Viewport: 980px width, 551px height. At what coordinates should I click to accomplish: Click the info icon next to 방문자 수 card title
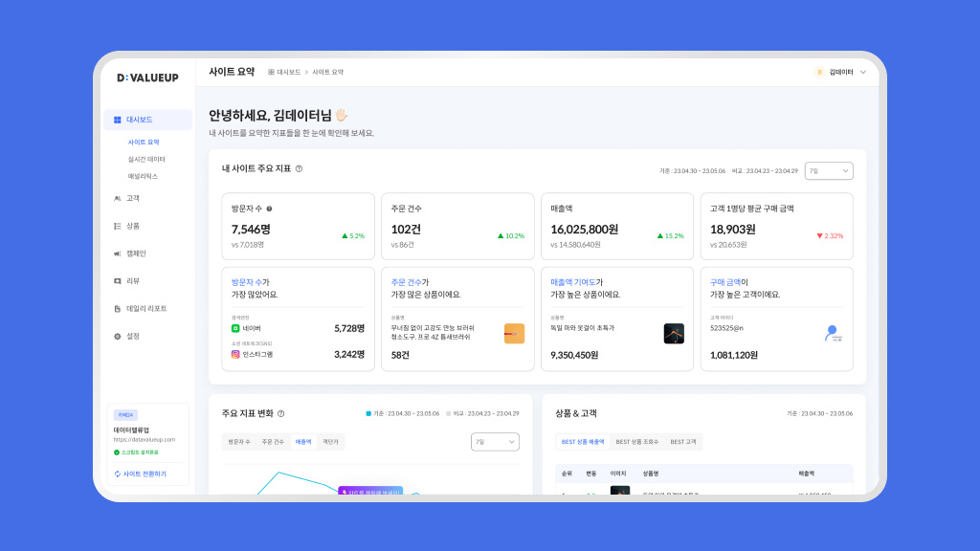[x=269, y=209]
